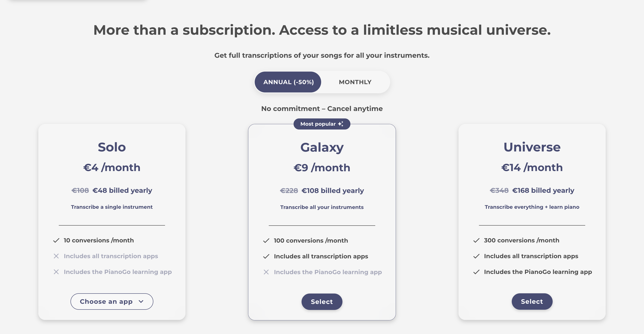This screenshot has height=334, width=644.
Task: Select the Universe plan
Action: (532, 301)
